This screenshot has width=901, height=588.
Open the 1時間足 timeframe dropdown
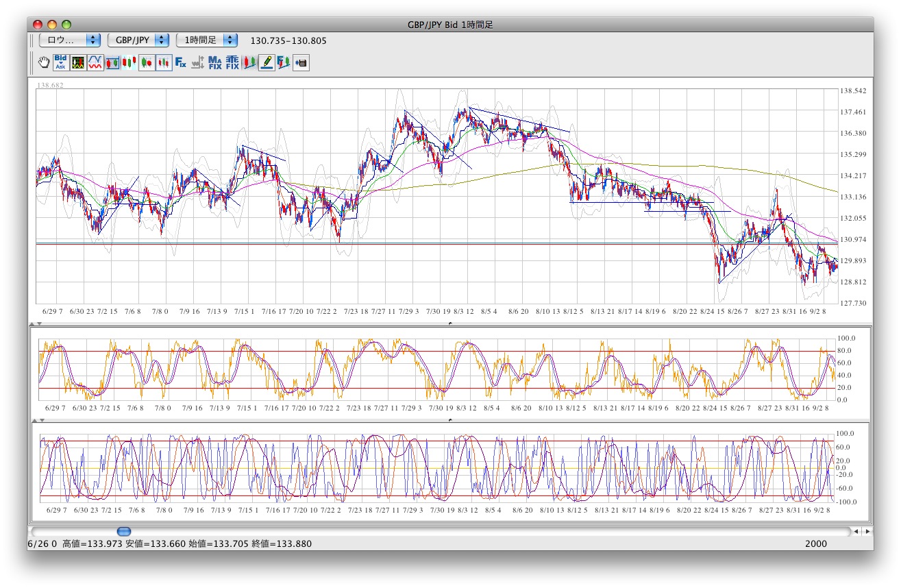tap(207, 40)
